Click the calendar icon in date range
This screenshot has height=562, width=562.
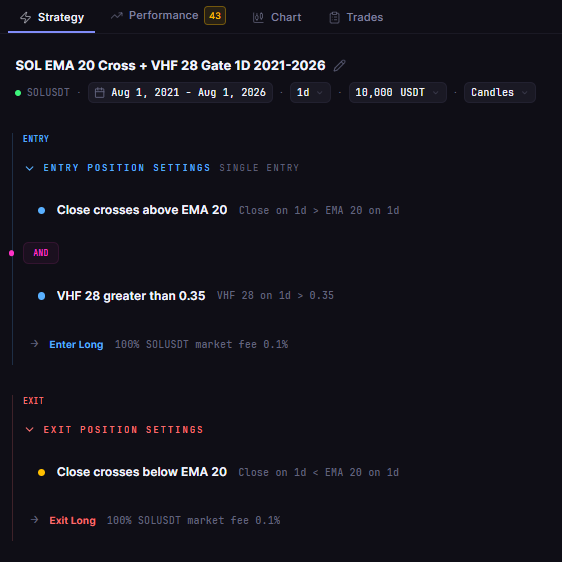(99, 93)
